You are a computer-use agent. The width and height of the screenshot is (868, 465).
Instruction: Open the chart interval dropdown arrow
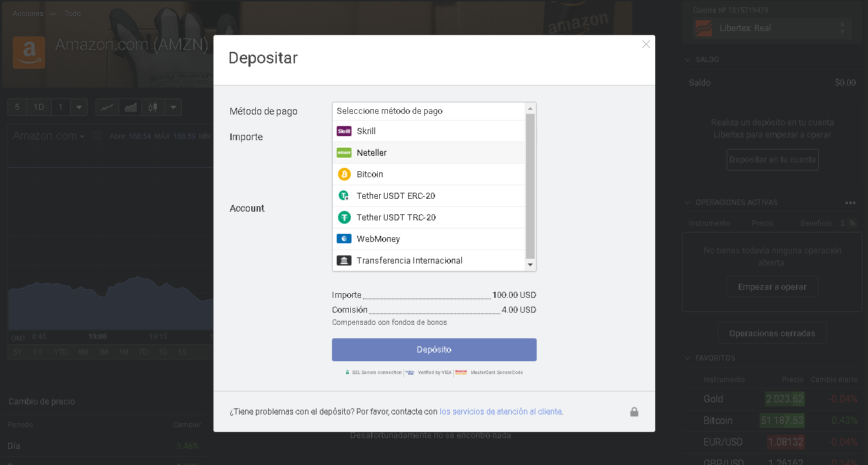79,107
